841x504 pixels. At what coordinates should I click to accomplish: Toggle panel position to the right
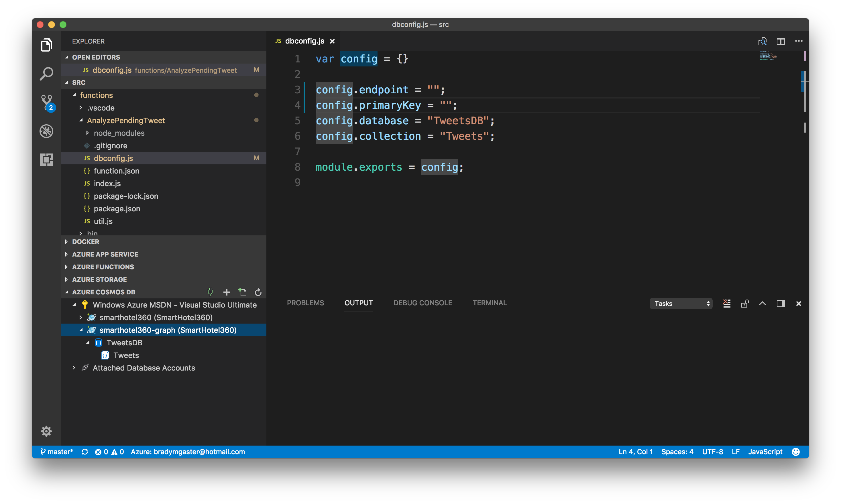[x=781, y=304]
